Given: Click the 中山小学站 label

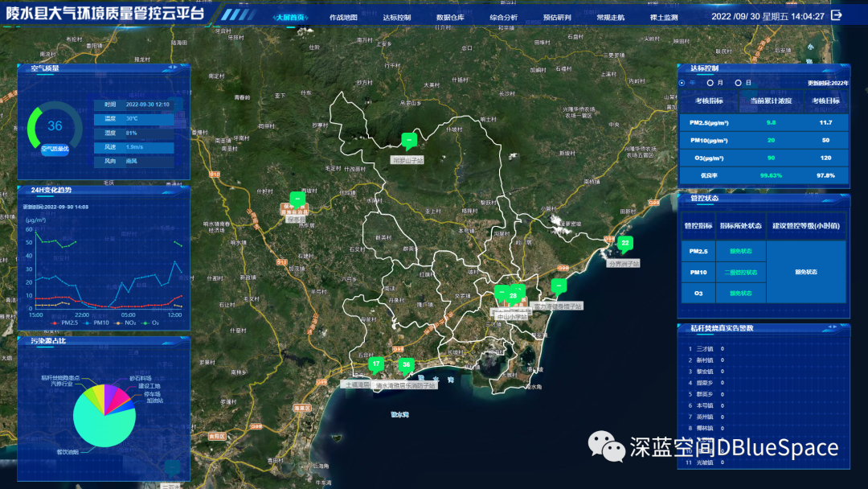Looking at the screenshot, I should 511,317.
